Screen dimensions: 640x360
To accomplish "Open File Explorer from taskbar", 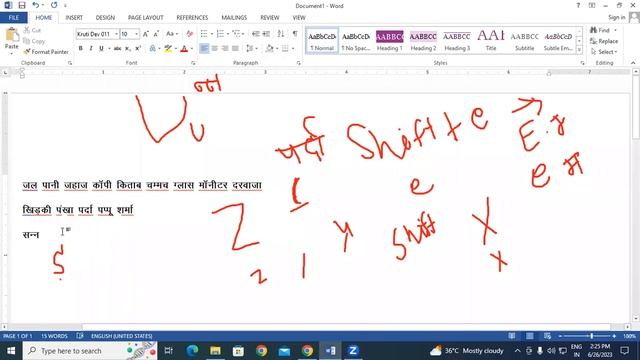I will 216,351.
